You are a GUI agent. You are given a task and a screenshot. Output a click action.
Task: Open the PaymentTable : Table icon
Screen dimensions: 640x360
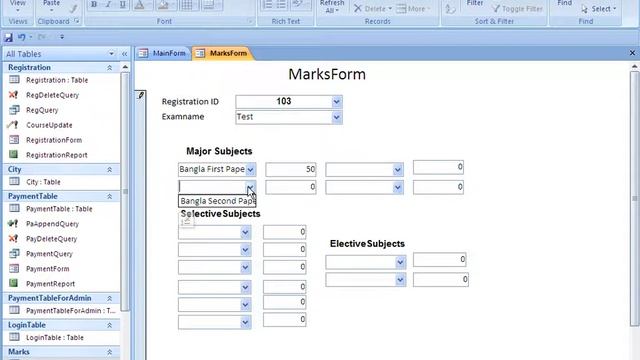pos(14,208)
